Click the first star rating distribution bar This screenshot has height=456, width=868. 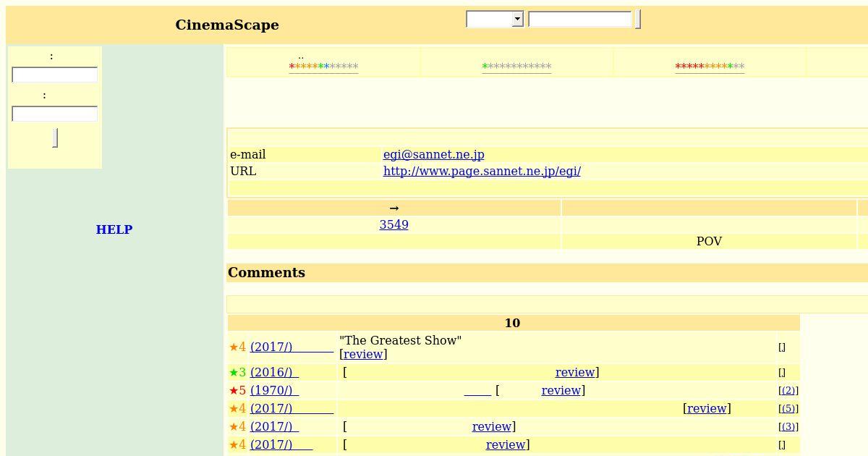(x=323, y=67)
